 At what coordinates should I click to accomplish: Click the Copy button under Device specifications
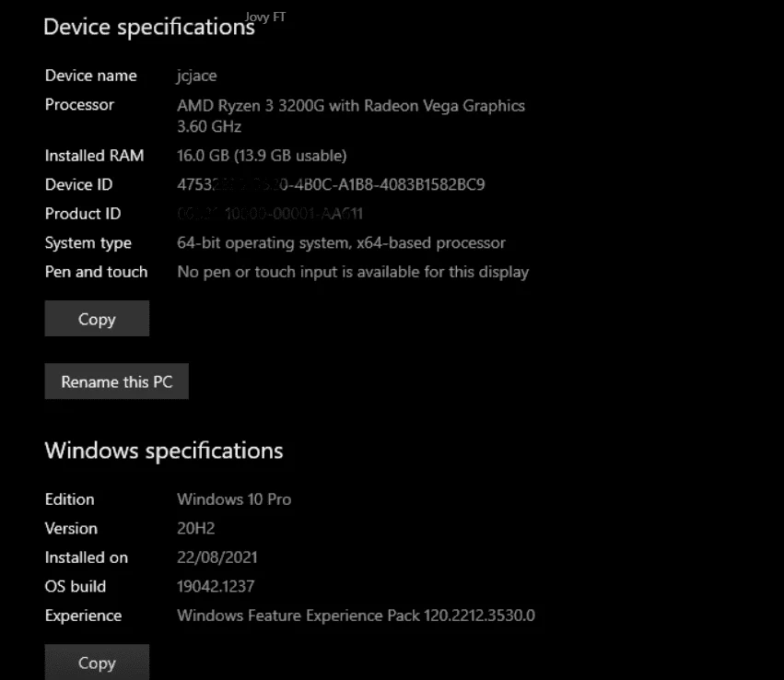click(97, 319)
